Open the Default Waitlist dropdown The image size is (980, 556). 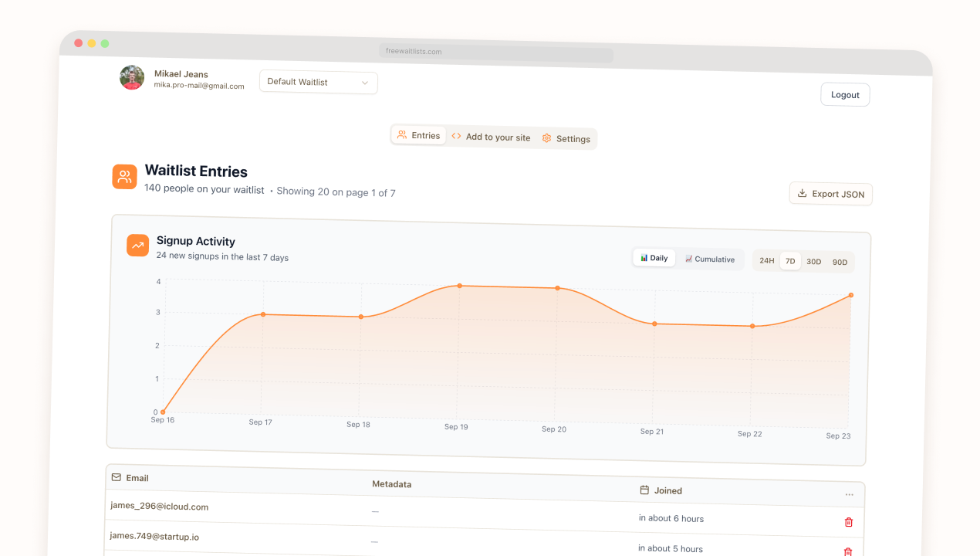319,82
